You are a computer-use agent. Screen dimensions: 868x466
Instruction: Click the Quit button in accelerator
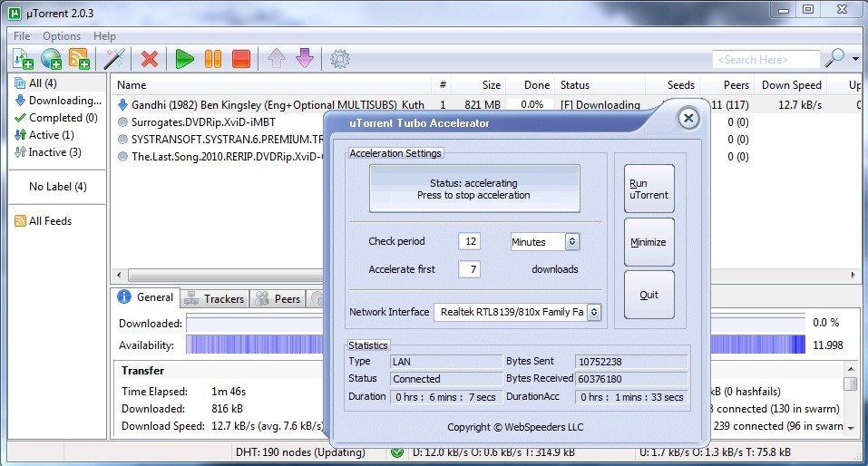tap(649, 295)
